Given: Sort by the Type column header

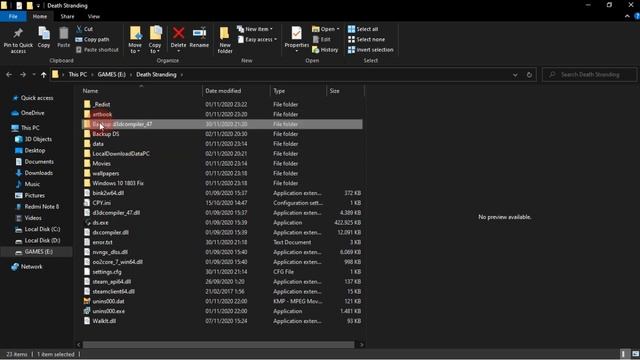Looking at the screenshot, I should click(298, 91).
